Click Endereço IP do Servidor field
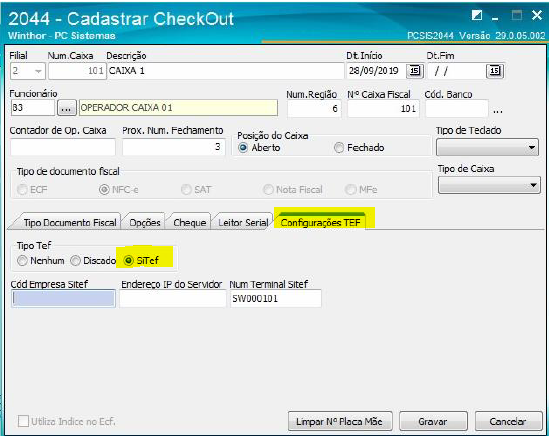The height and width of the screenshot is (436, 549). 173,299
